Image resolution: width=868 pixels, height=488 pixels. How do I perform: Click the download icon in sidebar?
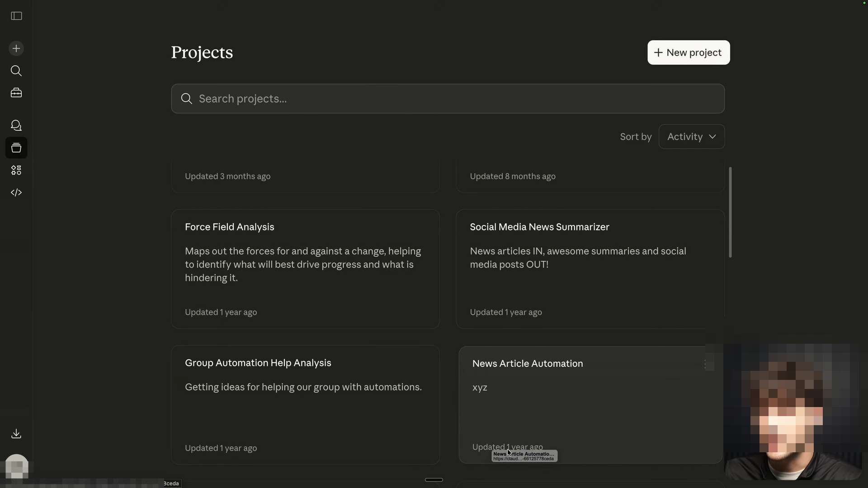(x=16, y=434)
